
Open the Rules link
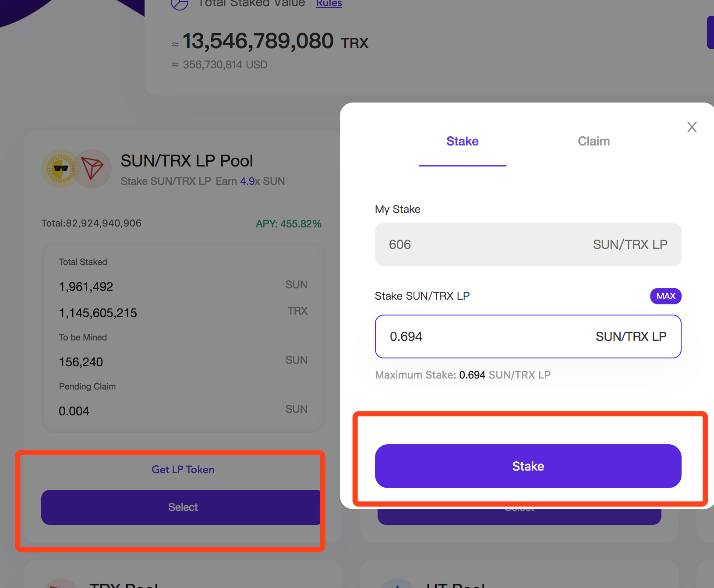tap(329, 4)
